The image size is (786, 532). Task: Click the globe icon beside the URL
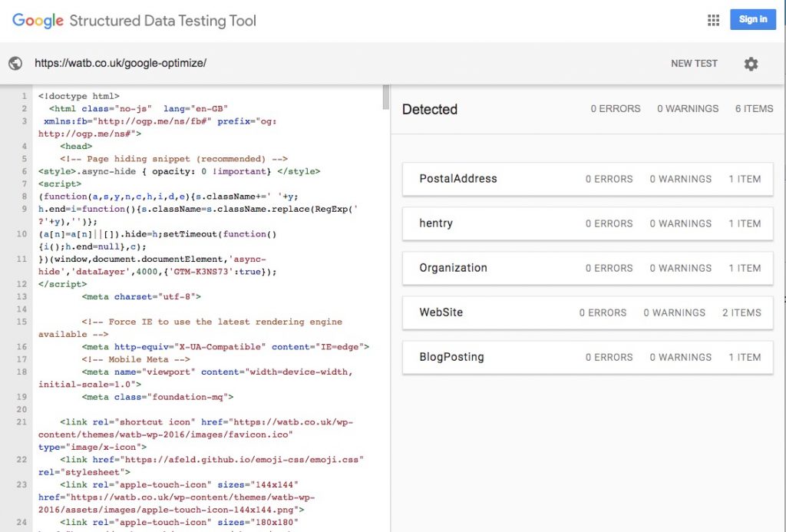(x=15, y=63)
